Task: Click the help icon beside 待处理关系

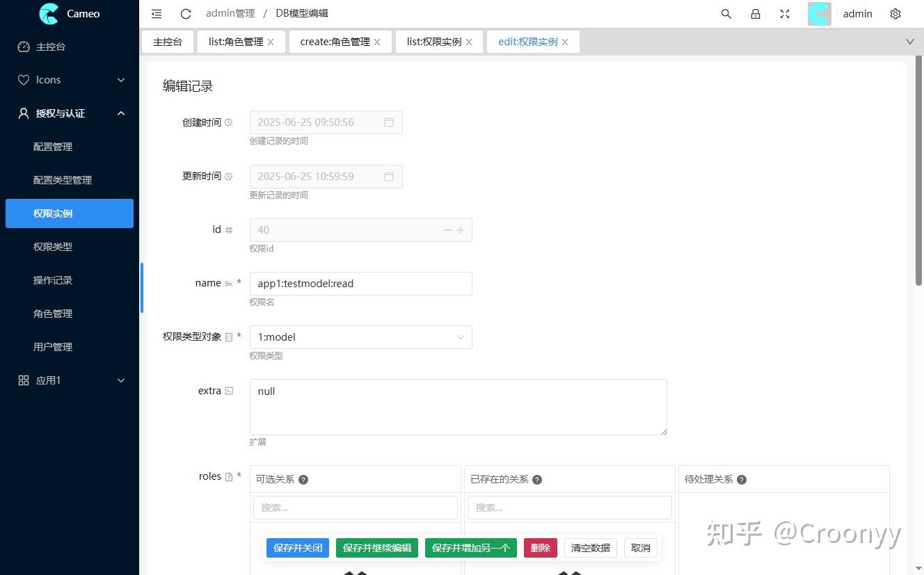Action: coord(742,479)
